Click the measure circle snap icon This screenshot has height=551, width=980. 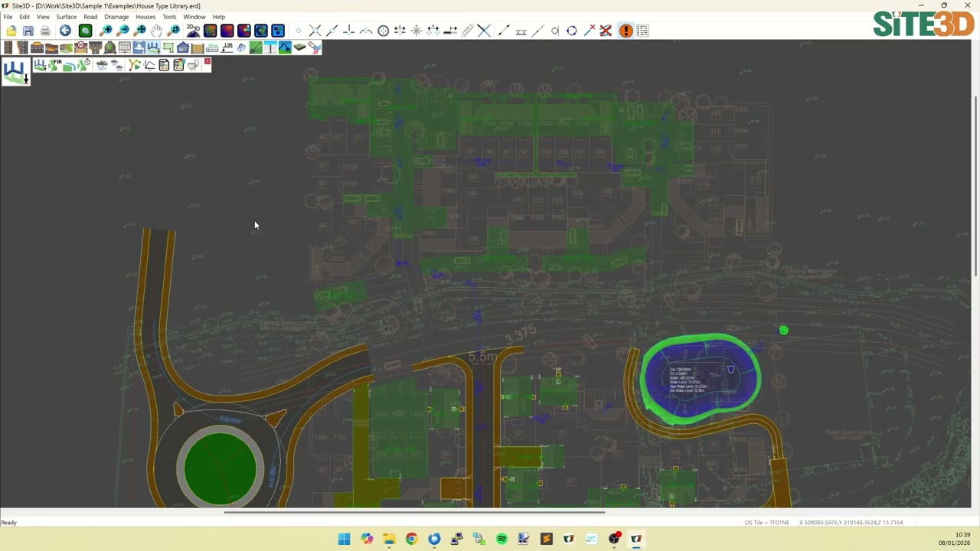click(x=384, y=31)
